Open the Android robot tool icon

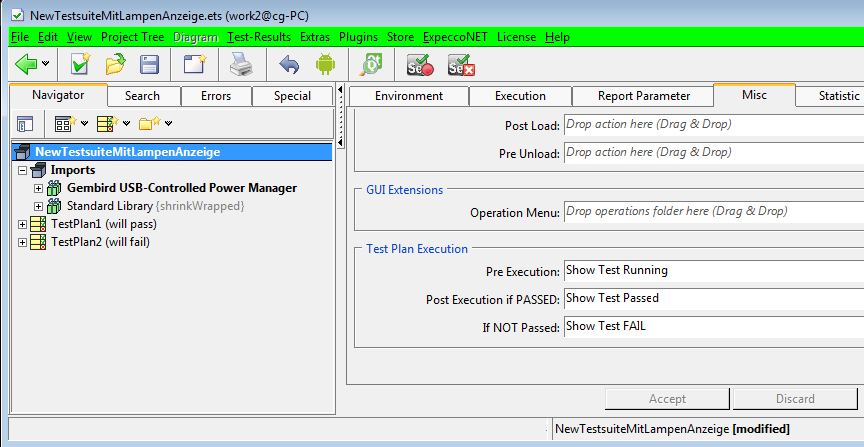324,65
